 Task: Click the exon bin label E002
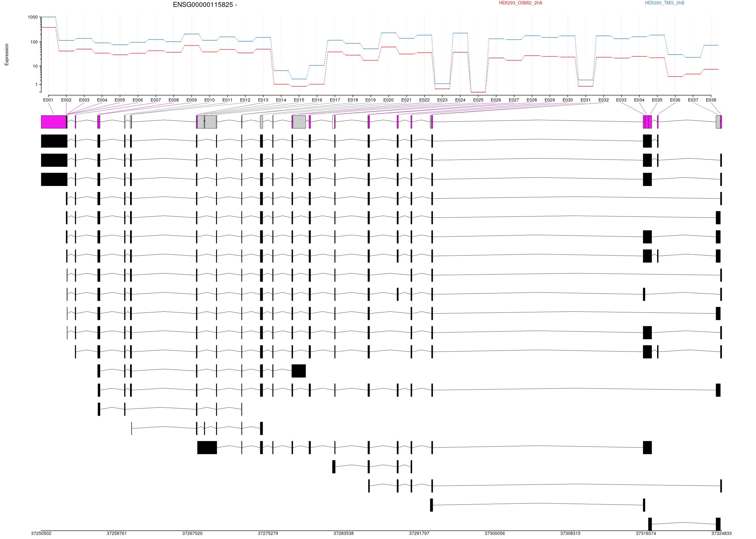click(x=66, y=100)
